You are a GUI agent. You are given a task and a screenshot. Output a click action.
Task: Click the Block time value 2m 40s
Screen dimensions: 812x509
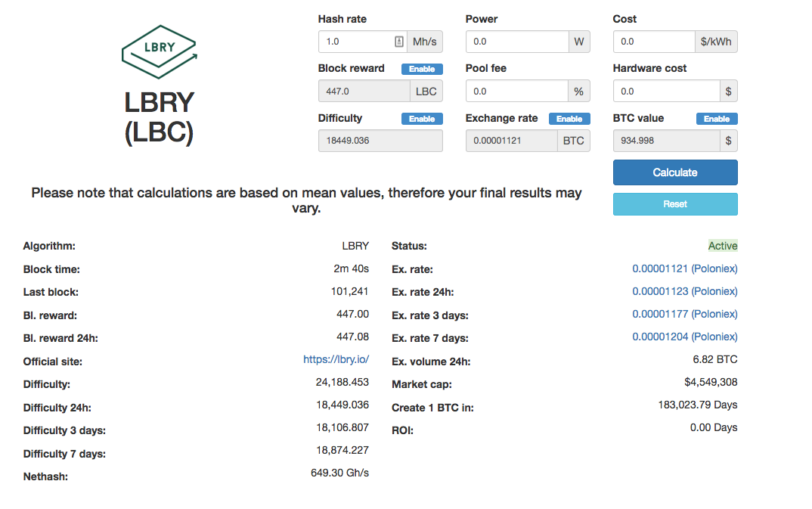[x=351, y=268]
